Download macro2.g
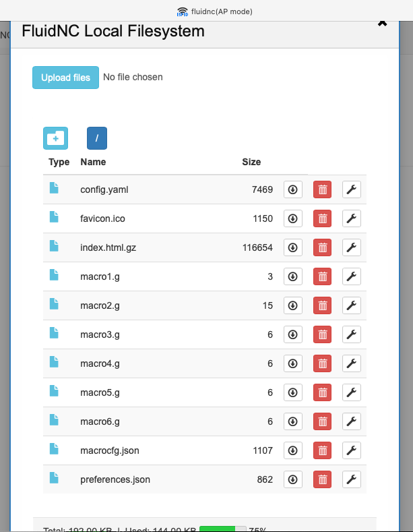Image resolution: width=413 pixels, height=532 pixels. point(293,305)
